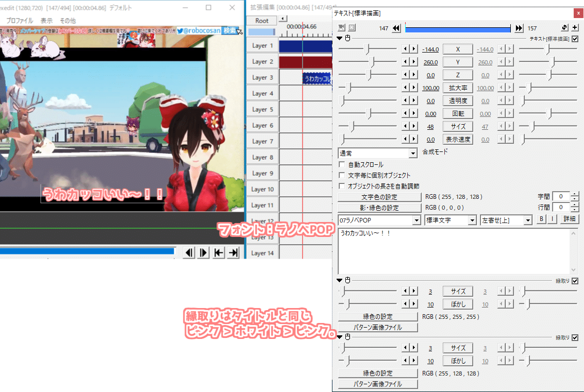Jump to next frame in text dialog
This screenshot has height=392, width=584.
[x=519, y=28]
